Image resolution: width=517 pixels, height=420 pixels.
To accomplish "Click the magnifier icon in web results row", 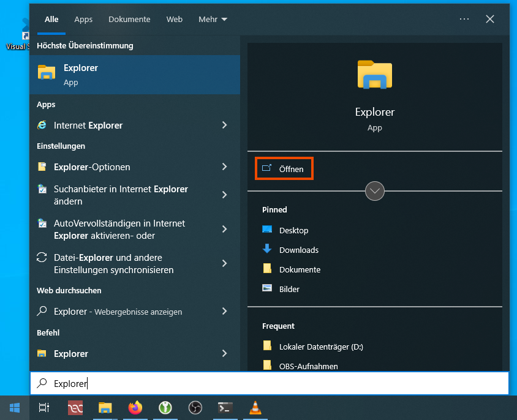I will (42, 311).
